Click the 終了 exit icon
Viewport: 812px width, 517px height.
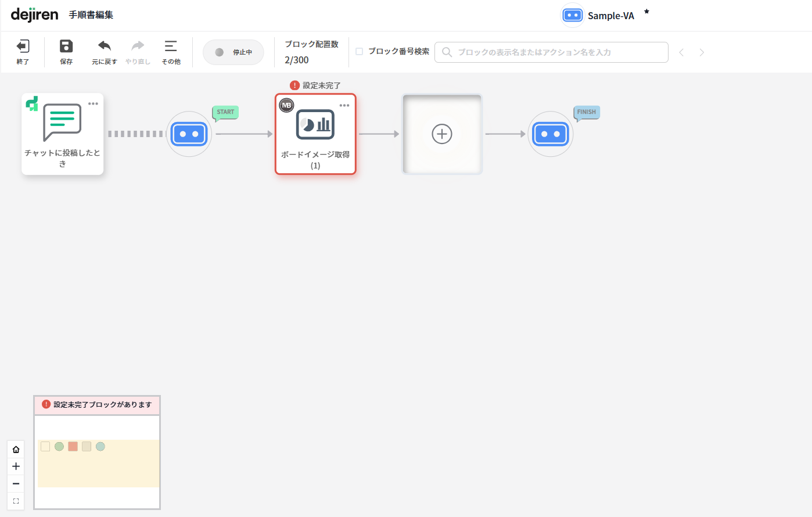point(23,46)
